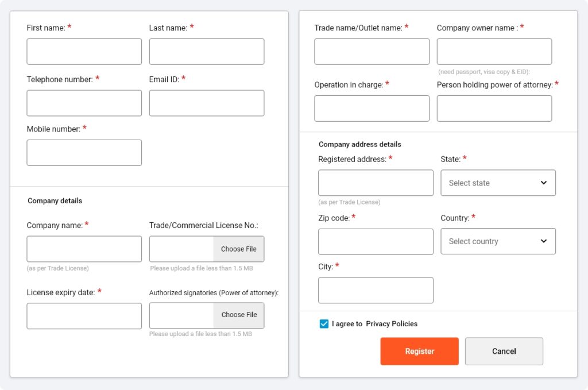
Task: Open the Select state dropdown
Action: pyautogui.click(x=498, y=183)
